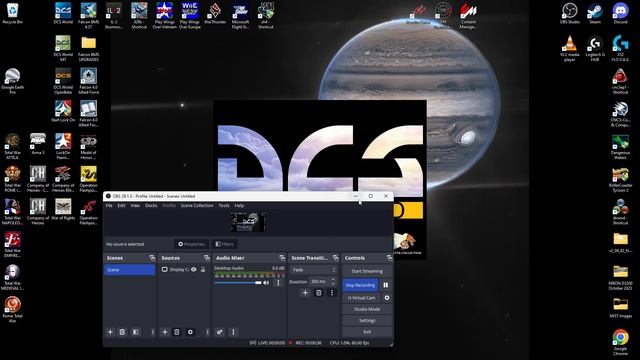Click Stop Recording button

360,285
